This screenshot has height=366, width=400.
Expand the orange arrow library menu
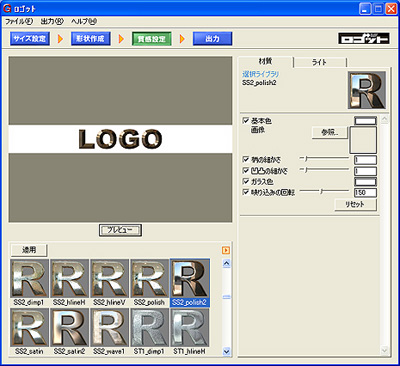click(226, 250)
